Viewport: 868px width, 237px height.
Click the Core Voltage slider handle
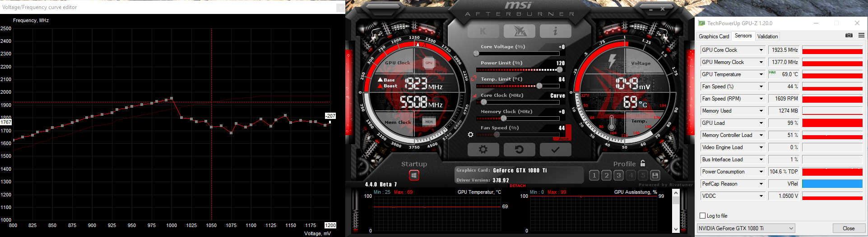coord(476,54)
